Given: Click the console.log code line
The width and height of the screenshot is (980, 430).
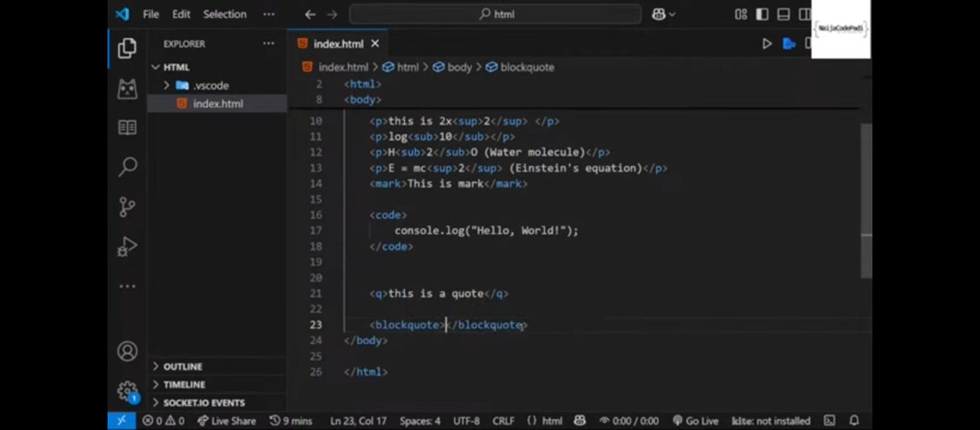Looking at the screenshot, I should click(x=486, y=230).
